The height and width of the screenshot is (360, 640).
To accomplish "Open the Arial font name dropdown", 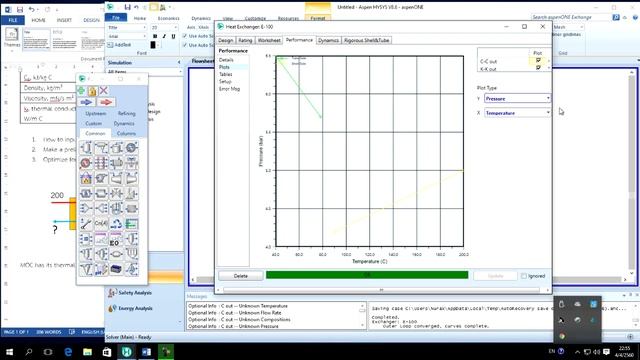I will click(127, 36).
